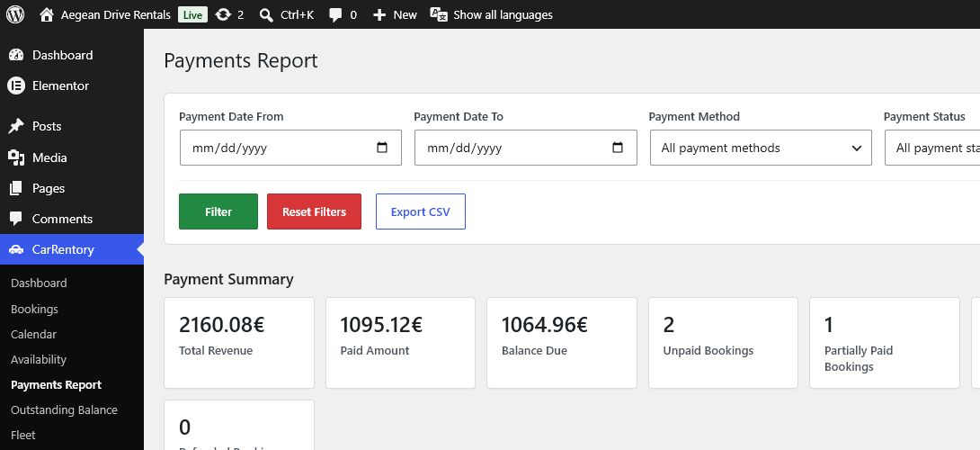Select the Payments Report submenu
Screen dimensions: 980x450
[57, 385]
